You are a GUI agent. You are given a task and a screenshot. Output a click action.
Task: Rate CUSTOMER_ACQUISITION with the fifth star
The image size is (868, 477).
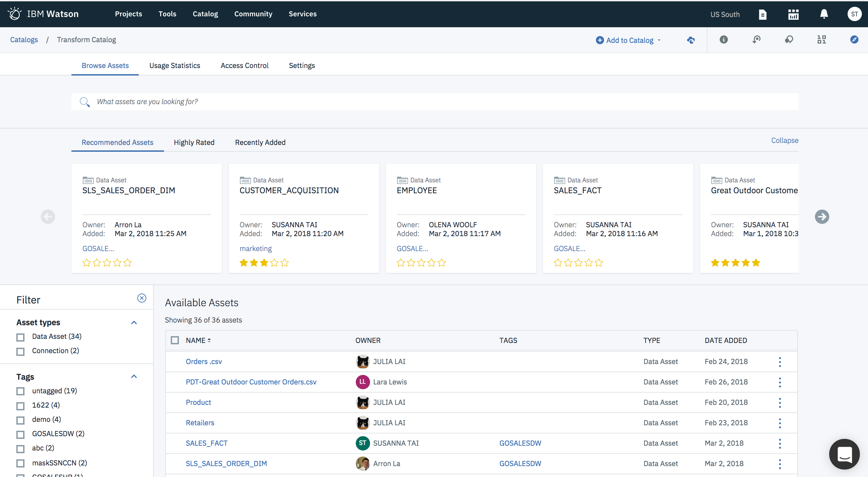pyautogui.click(x=284, y=263)
